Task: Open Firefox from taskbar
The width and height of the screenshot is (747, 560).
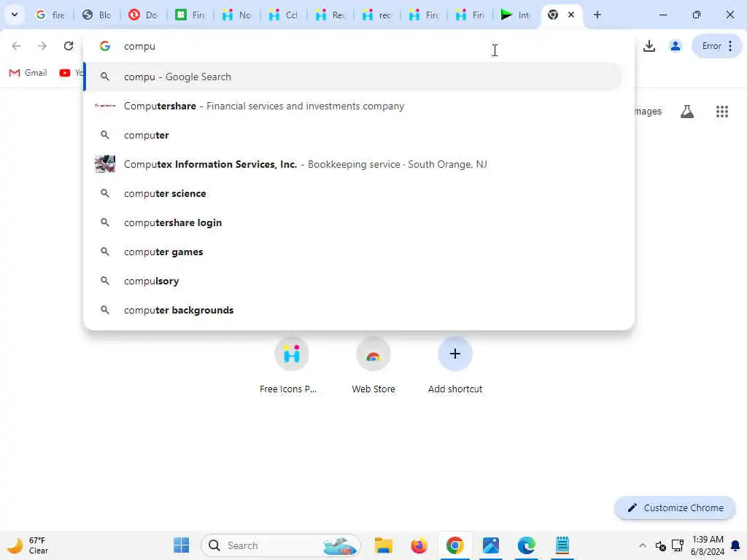Action: 419,545
